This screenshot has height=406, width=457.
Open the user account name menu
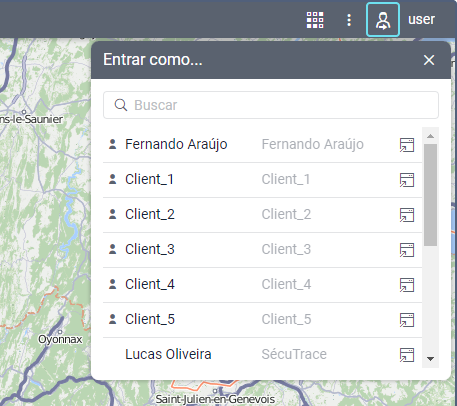tap(421, 19)
